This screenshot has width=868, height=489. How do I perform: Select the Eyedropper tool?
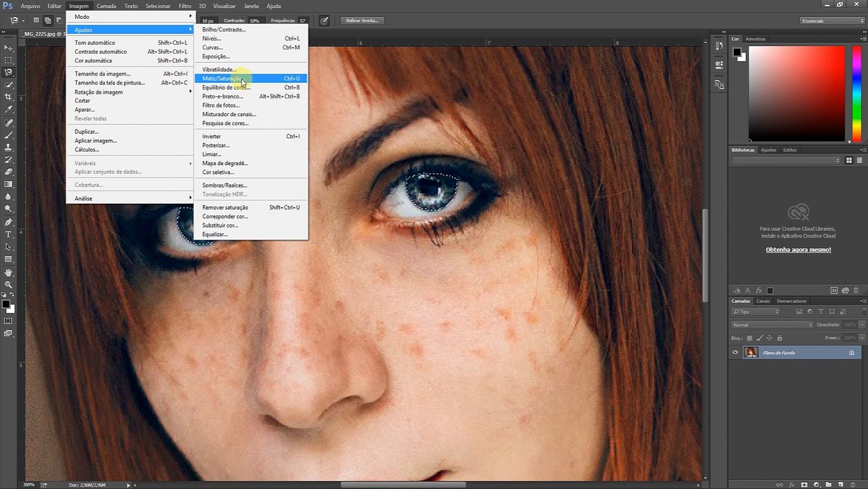pos(9,109)
